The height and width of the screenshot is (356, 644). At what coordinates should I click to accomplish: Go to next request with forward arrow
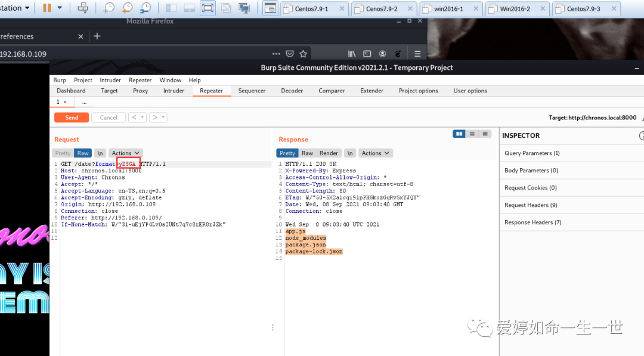pos(154,117)
